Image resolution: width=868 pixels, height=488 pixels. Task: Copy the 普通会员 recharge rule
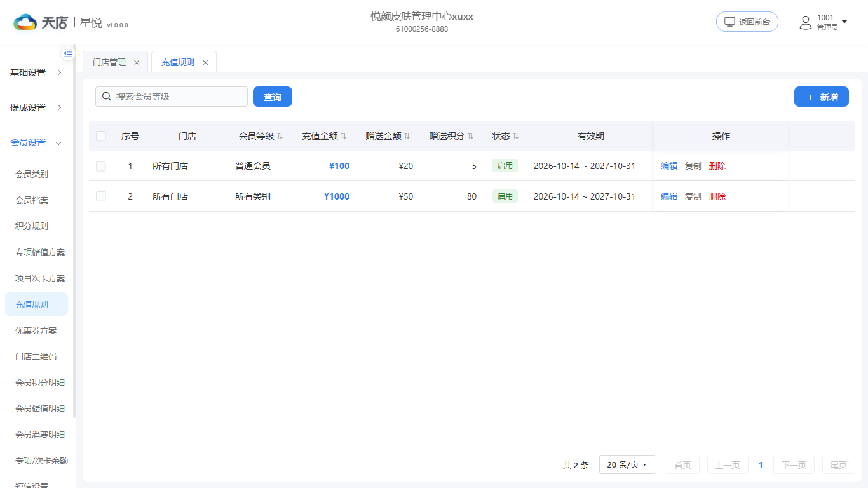[x=693, y=166]
